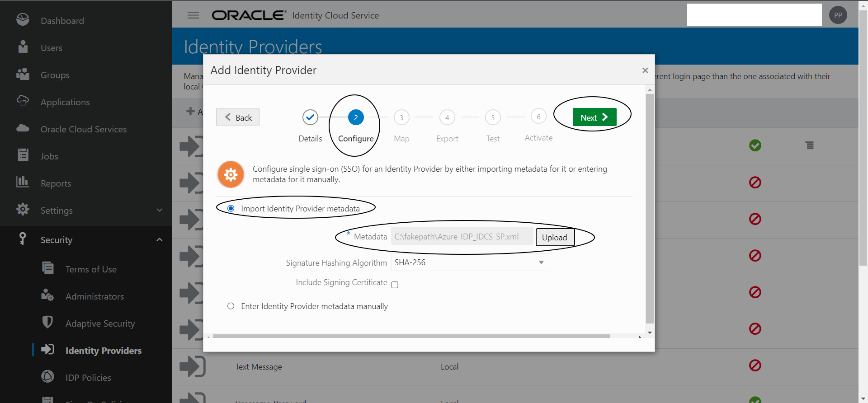The image size is (868, 403).
Task: Click the Upload metadata button
Action: [554, 237]
